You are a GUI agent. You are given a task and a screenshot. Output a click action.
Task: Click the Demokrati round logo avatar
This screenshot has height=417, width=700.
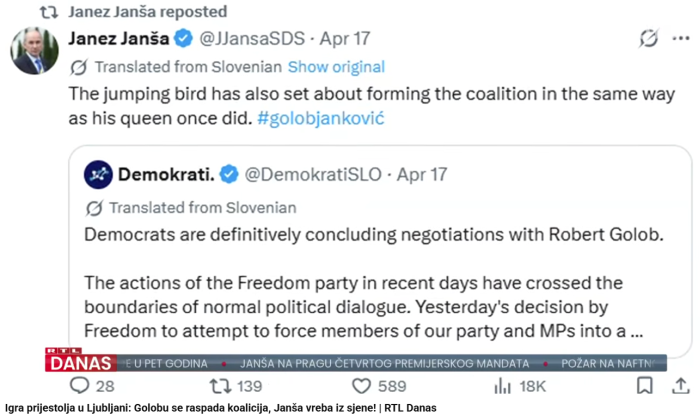pyautogui.click(x=97, y=174)
